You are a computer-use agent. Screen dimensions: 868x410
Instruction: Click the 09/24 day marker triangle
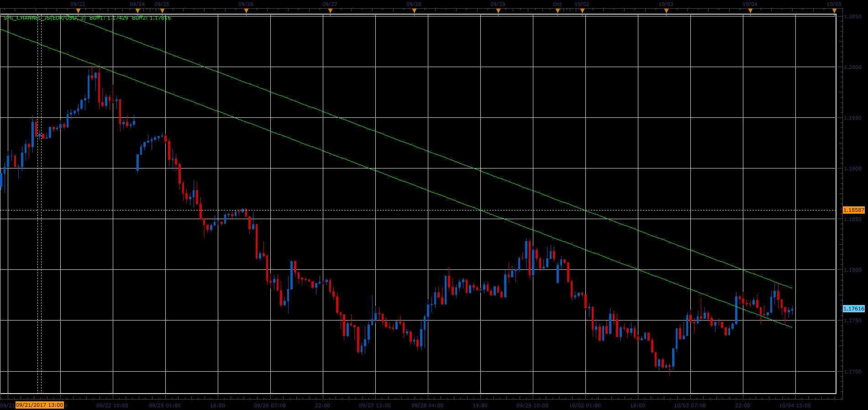(x=137, y=11)
